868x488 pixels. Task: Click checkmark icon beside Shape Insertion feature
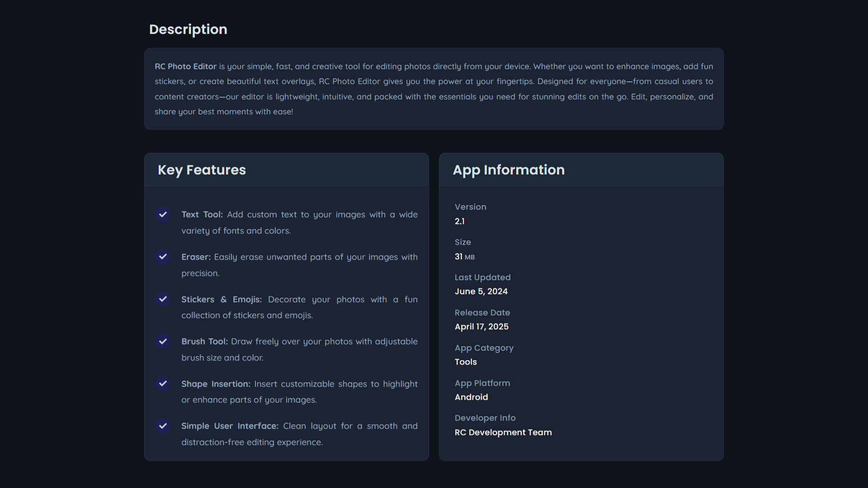[x=163, y=384]
